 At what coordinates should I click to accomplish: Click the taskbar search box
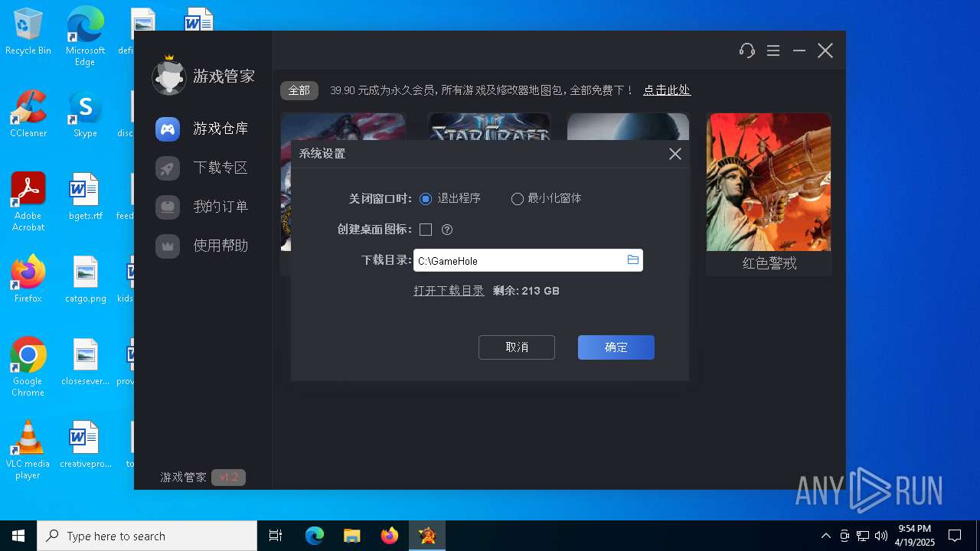pos(147,536)
